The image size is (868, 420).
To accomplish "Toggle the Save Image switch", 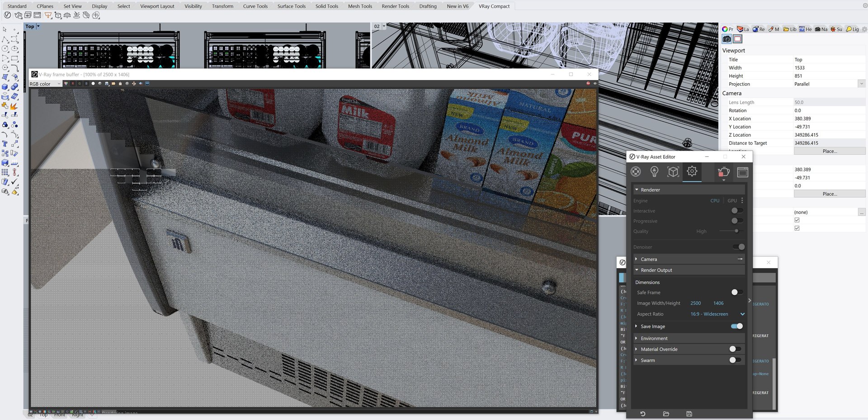I will [x=737, y=326].
